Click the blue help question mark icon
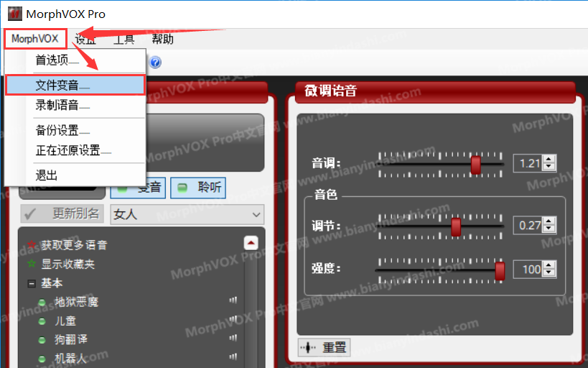Screen dimensions: 588x368 (x=155, y=62)
